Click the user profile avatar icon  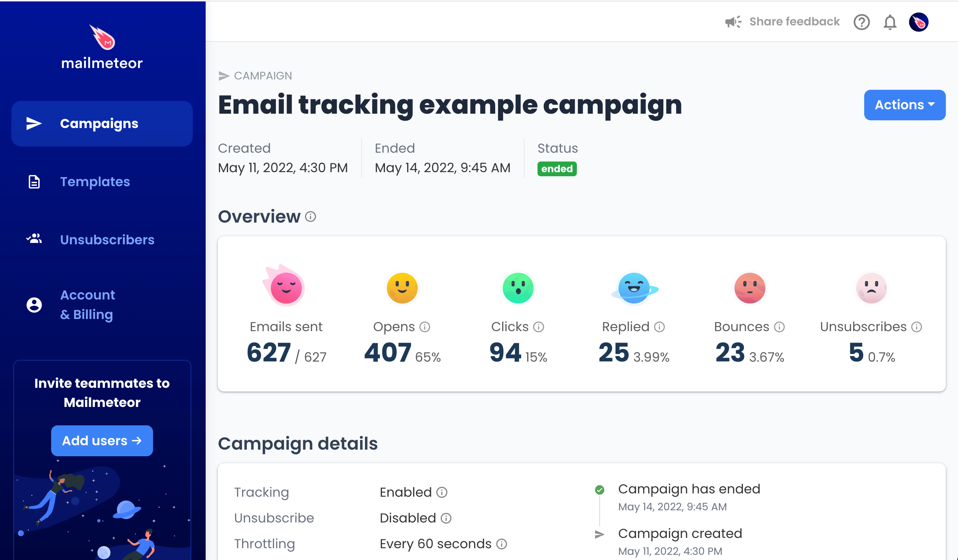919,22
